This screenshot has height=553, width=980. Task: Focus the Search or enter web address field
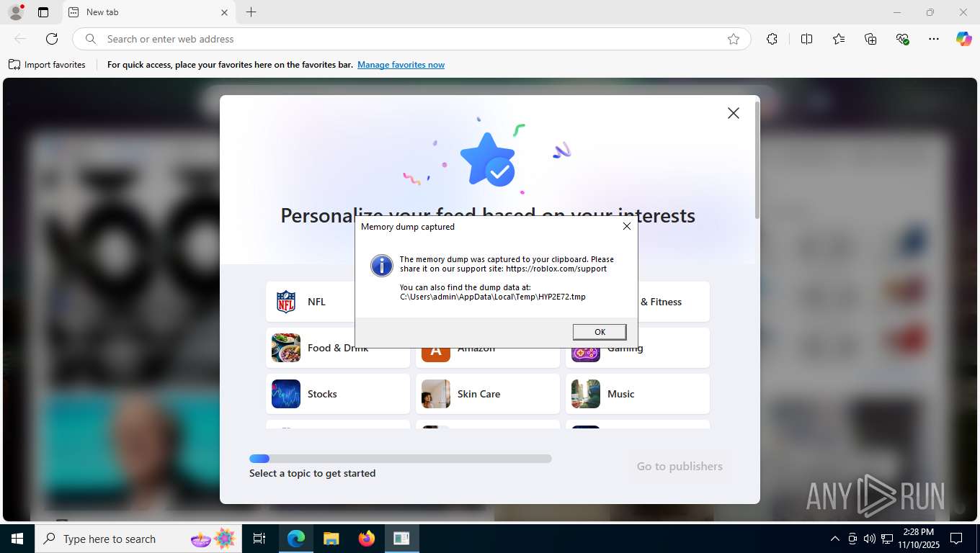pos(411,39)
